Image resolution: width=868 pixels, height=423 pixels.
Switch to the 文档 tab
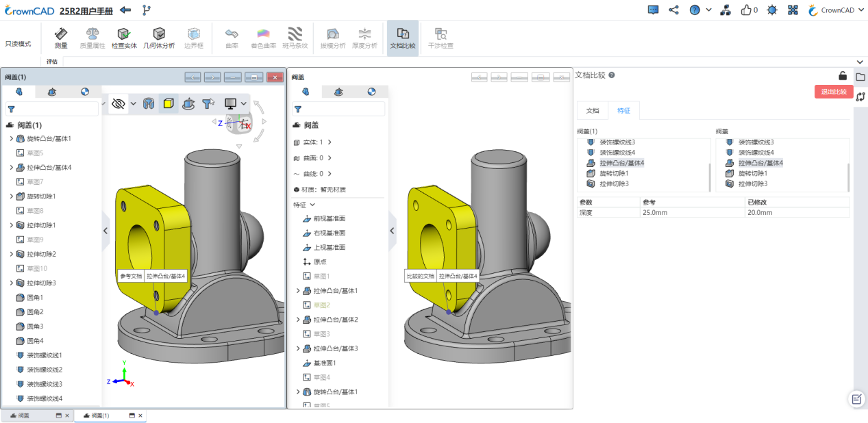click(593, 110)
